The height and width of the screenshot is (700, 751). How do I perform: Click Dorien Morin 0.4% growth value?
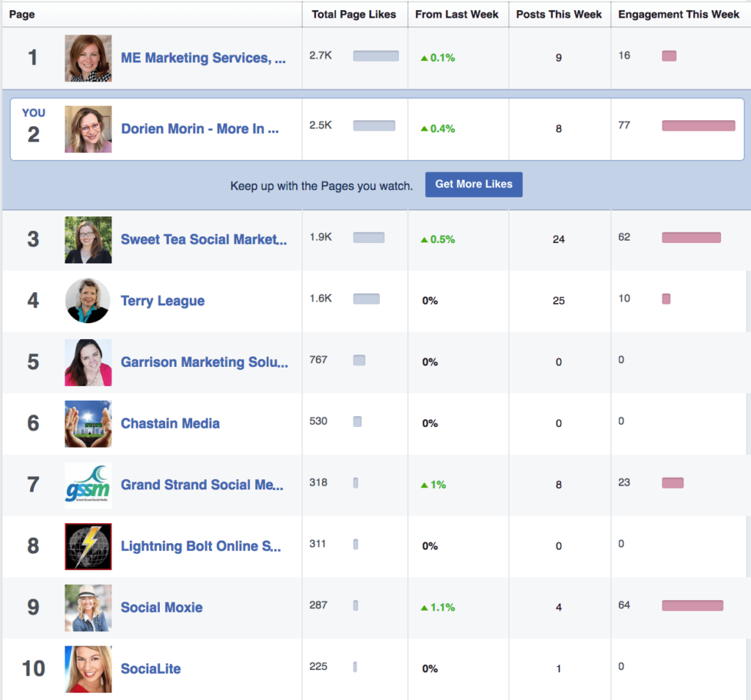(x=438, y=129)
